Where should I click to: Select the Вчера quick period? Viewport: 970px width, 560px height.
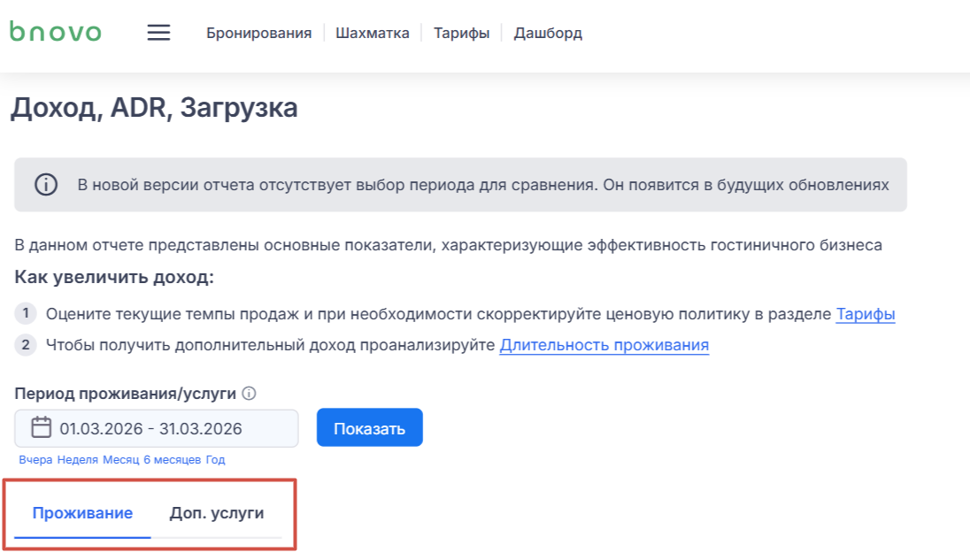[35, 460]
